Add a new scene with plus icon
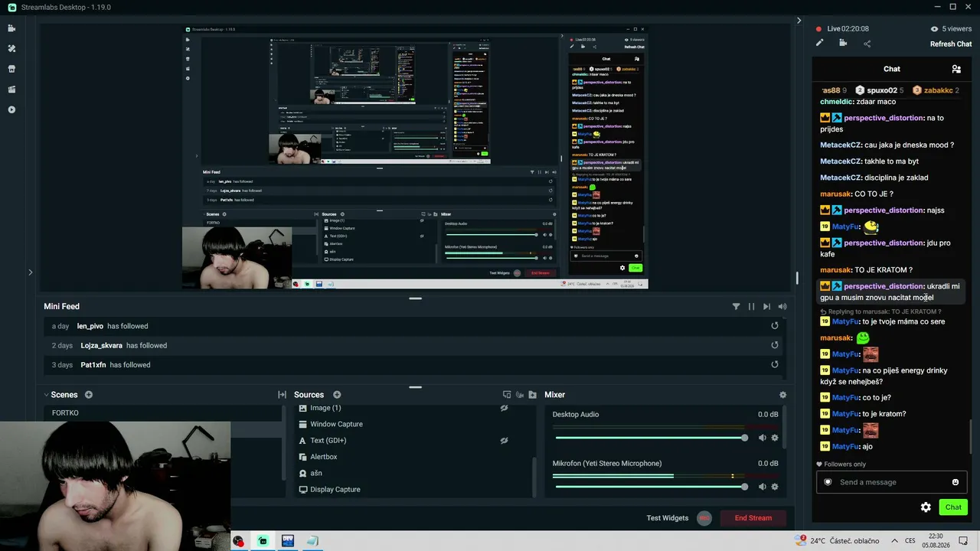This screenshot has height=551, width=980. 89,395
